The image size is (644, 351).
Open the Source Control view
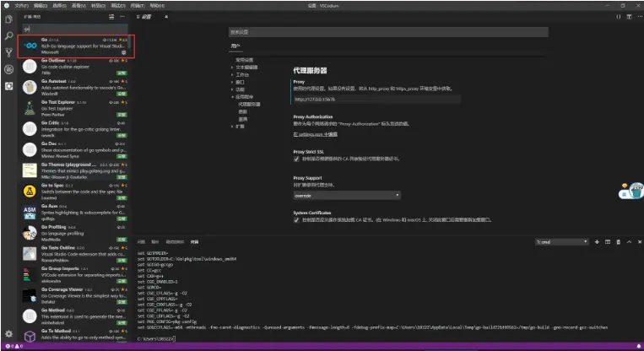coord(8,51)
